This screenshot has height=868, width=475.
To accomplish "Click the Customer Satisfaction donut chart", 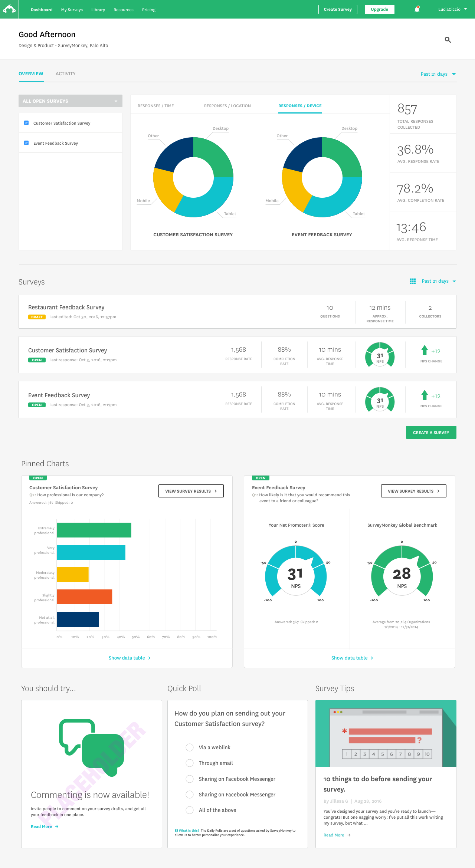I will 193,177.
